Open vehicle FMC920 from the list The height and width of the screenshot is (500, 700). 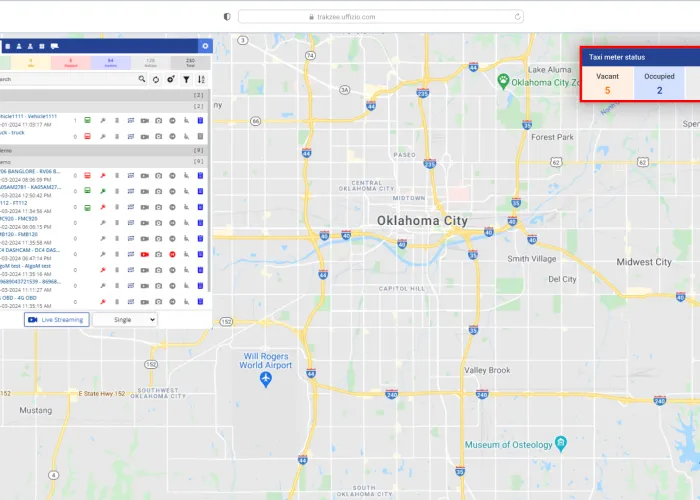click(x=20, y=219)
